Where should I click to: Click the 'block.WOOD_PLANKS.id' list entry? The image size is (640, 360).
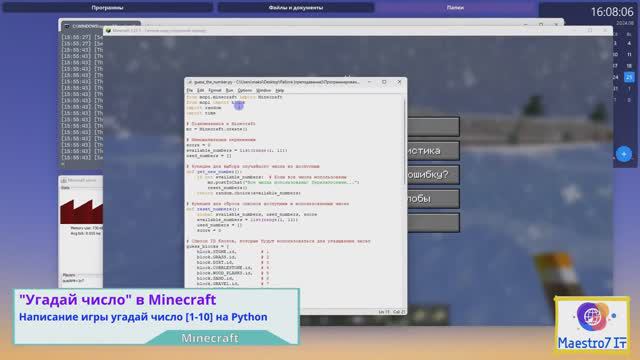click(224, 273)
